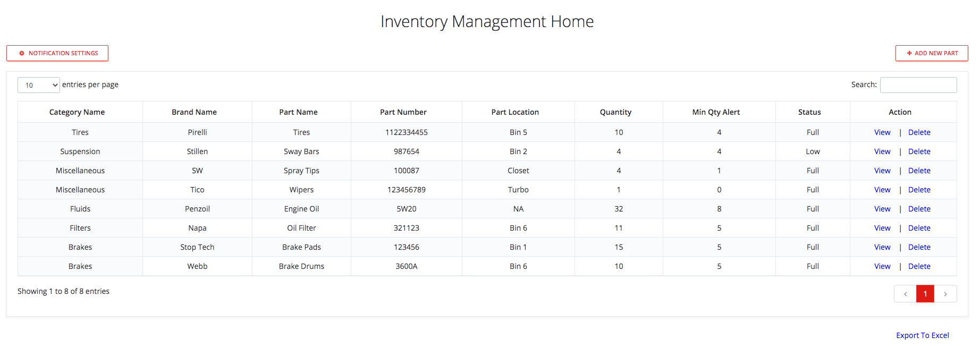View the Penzoil Engine Oil part
The image size is (980, 346).
pos(882,209)
